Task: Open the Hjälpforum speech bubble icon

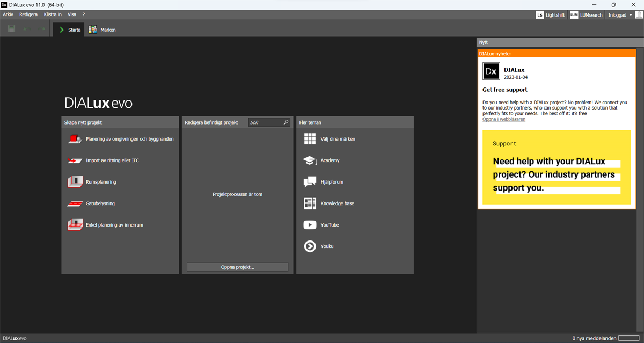Action: pyautogui.click(x=310, y=182)
